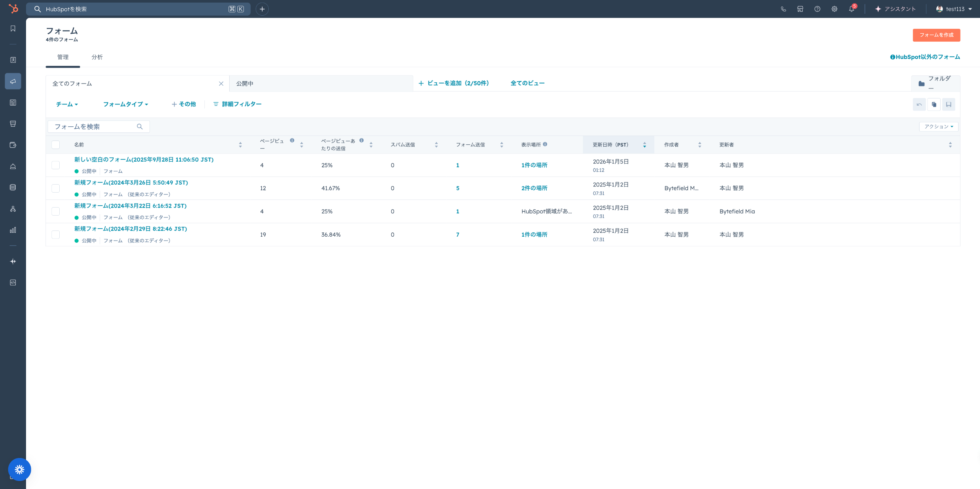Click the clone view copy icon
Viewport: 980px width, 489px height.
point(934,104)
